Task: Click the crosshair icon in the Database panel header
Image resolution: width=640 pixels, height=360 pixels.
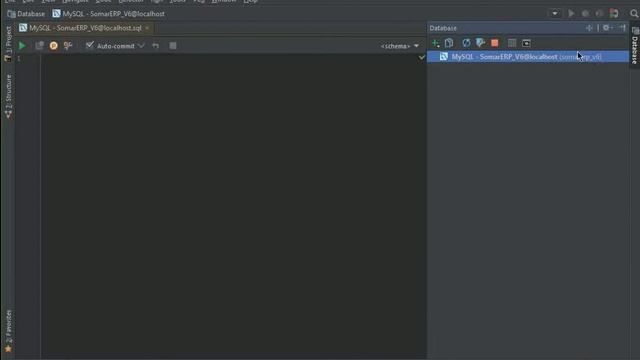Action: tap(589, 28)
